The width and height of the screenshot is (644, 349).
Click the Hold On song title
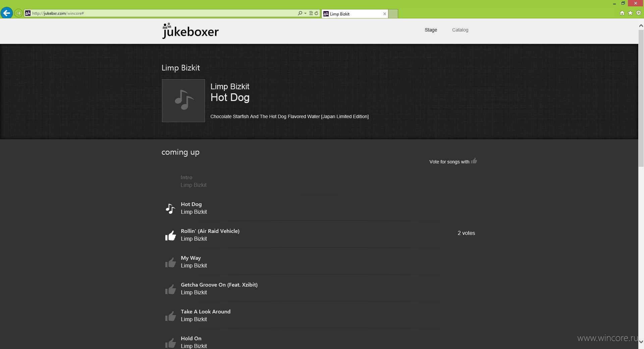[x=191, y=339]
